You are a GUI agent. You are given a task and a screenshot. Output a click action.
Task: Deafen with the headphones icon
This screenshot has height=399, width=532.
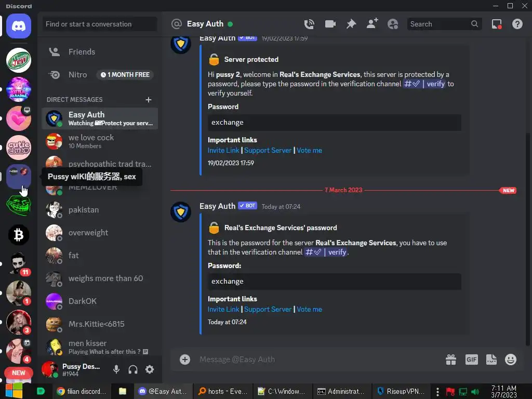[133, 369]
